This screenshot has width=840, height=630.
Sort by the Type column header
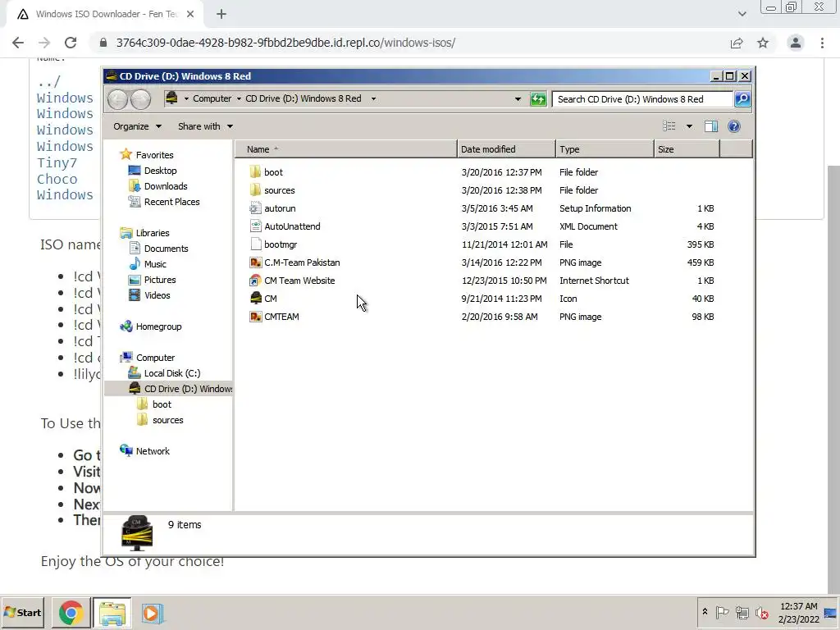pos(605,149)
